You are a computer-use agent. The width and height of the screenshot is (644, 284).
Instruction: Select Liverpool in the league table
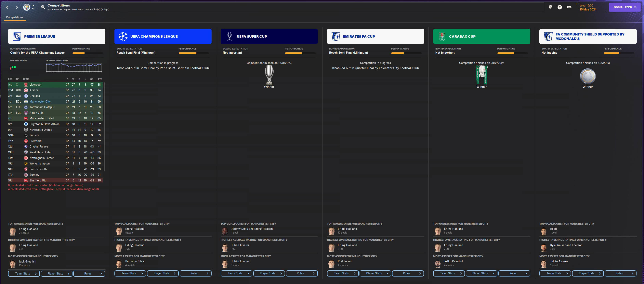coord(55,85)
